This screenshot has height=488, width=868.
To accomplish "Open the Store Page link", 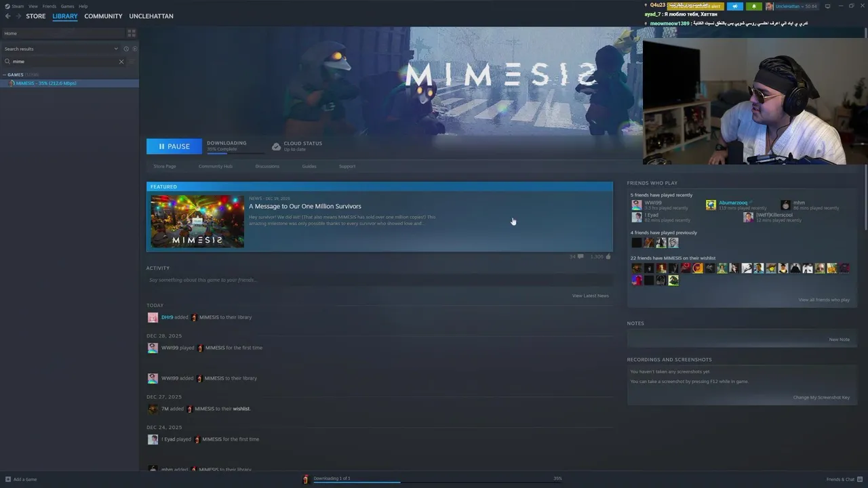I will click(165, 166).
